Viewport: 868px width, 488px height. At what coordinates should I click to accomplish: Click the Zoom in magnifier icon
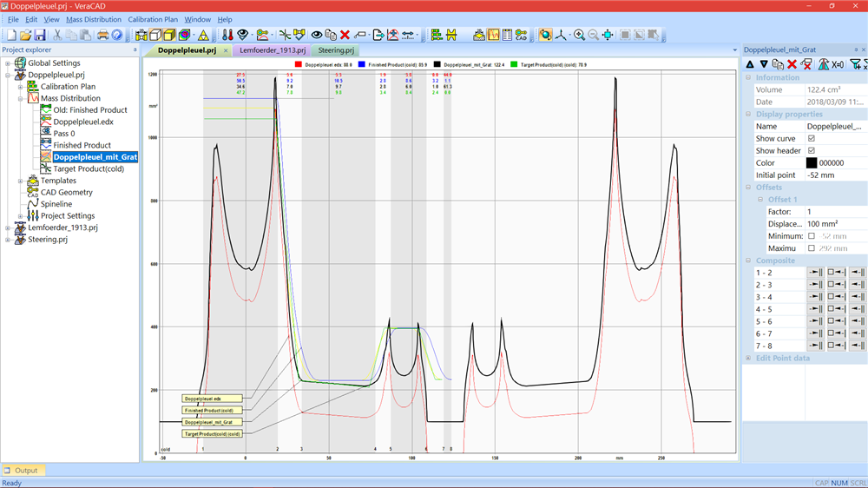click(x=579, y=36)
